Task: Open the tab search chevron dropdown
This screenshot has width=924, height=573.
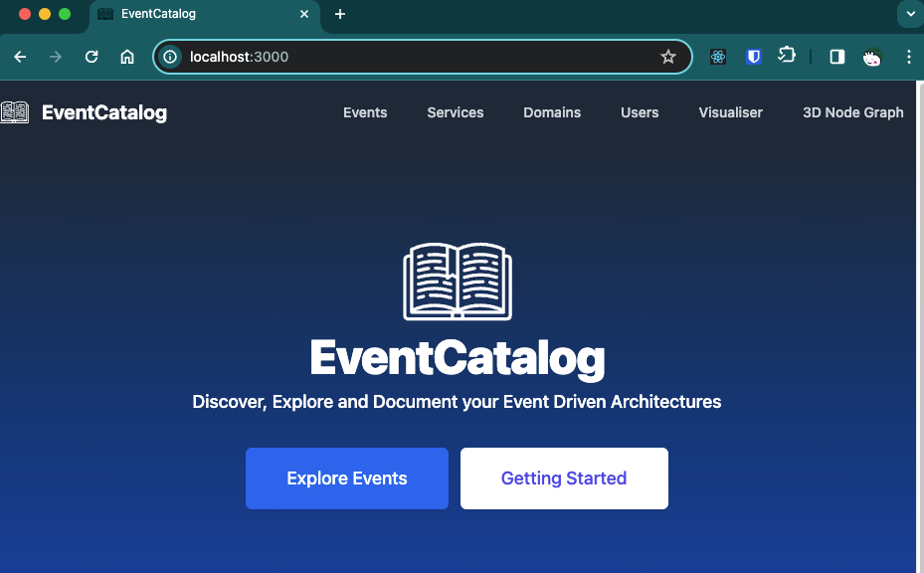Action: (x=910, y=14)
